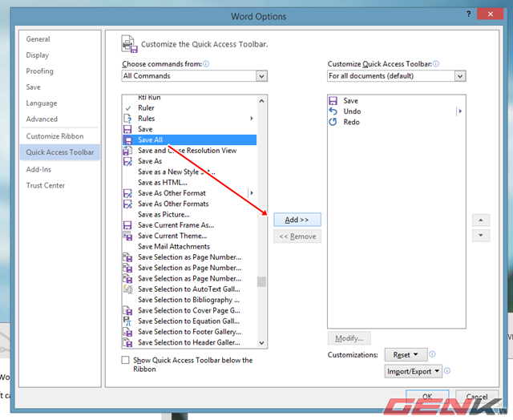513x420 pixels.
Task: Open the Proofing options category
Action: point(40,71)
